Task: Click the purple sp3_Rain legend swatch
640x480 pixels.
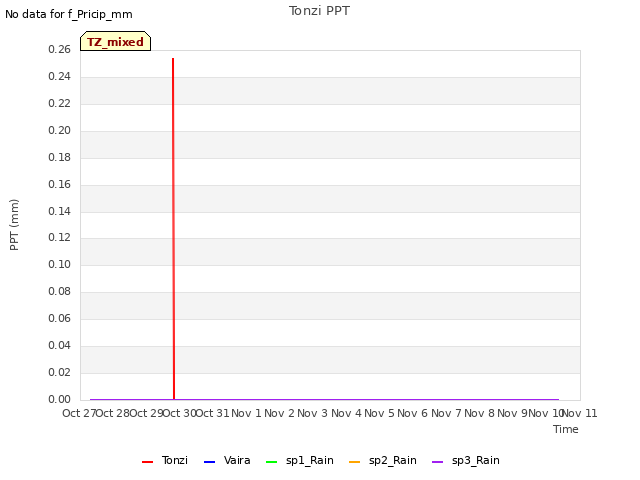Action: click(438, 462)
